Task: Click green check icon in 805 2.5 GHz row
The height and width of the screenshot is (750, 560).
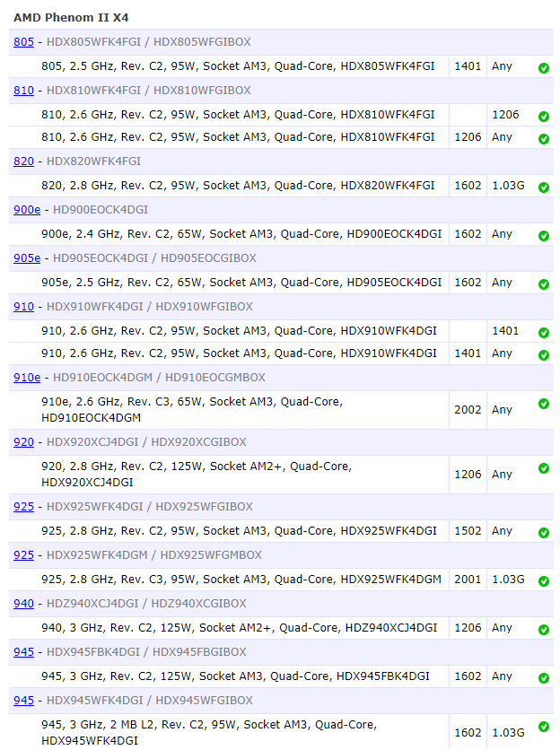Action: [544, 68]
